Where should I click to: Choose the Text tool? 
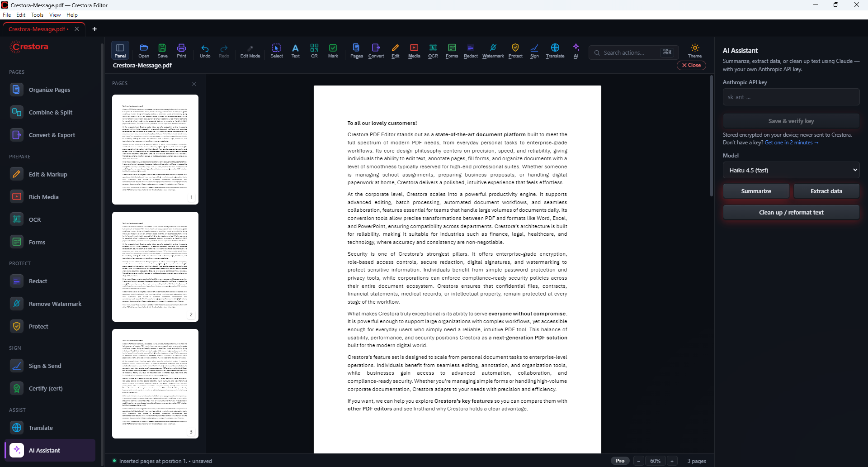click(295, 51)
